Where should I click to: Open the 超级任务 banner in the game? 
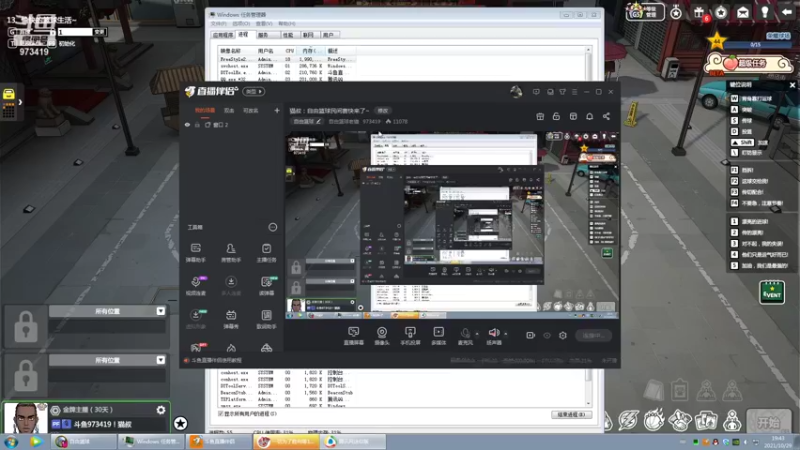[x=749, y=64]
